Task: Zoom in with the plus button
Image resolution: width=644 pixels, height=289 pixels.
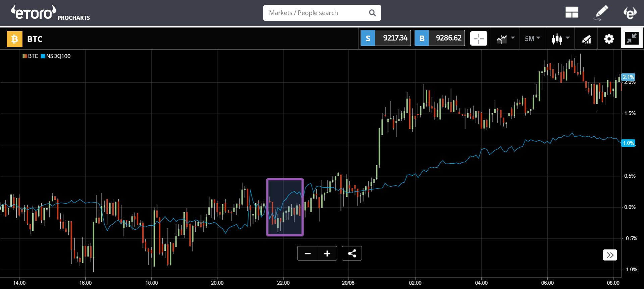Action: 327,253
